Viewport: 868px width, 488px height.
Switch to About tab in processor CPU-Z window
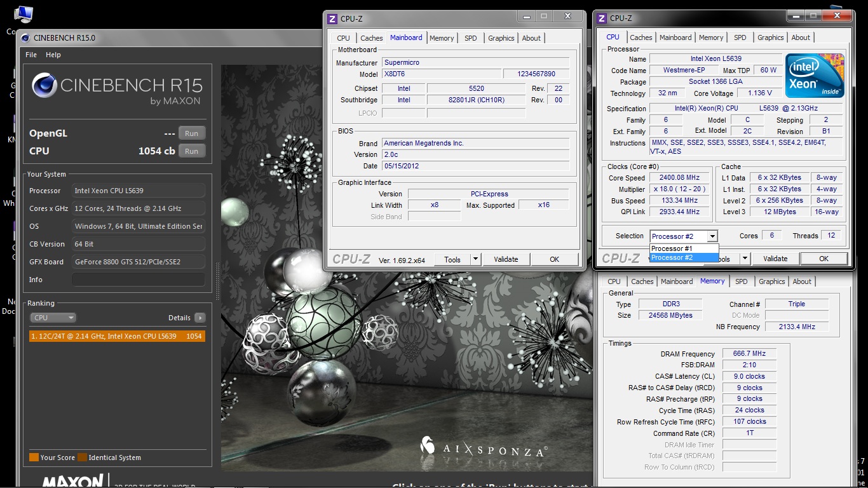pyautogui.click(x=801, y=37)
